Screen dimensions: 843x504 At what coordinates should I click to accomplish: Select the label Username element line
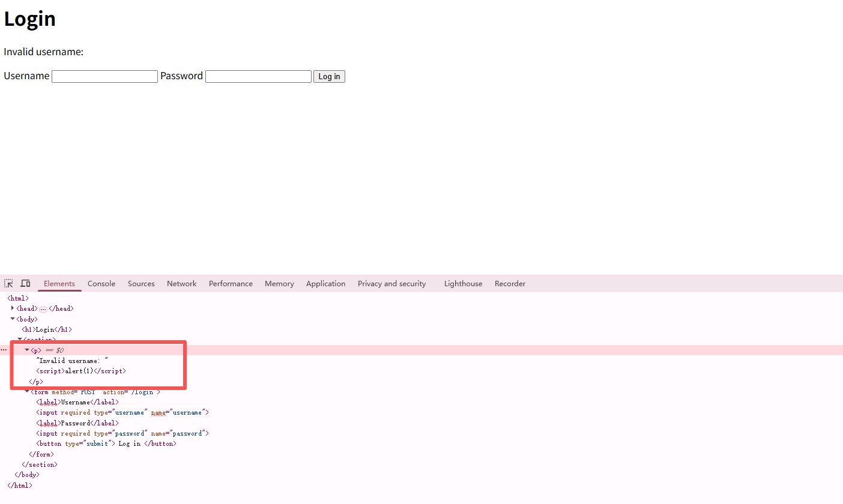(77, 402)
